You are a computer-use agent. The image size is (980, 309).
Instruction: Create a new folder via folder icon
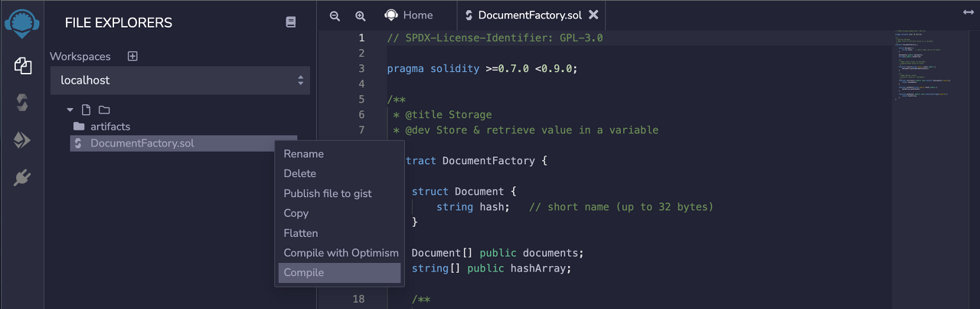click(104, 110)
